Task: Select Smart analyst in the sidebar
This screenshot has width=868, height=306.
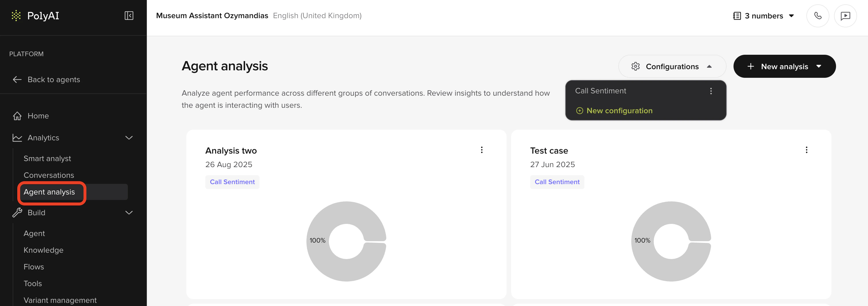Action: pyautogui.click(x=47, y=158)
